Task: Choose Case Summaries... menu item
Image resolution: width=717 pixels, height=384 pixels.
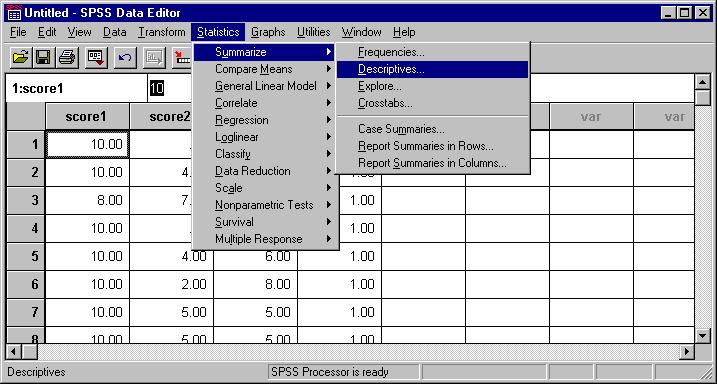Action: (x=433, y=129)
